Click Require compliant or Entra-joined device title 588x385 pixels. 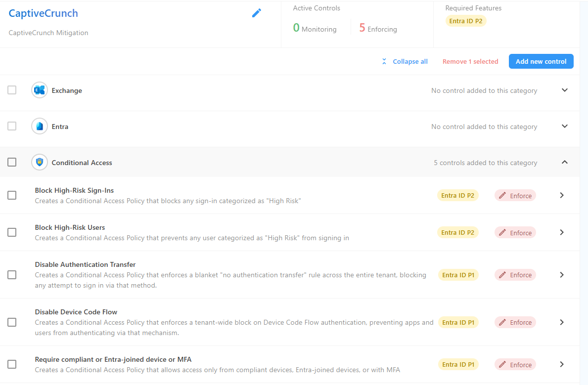click(113, 359)
